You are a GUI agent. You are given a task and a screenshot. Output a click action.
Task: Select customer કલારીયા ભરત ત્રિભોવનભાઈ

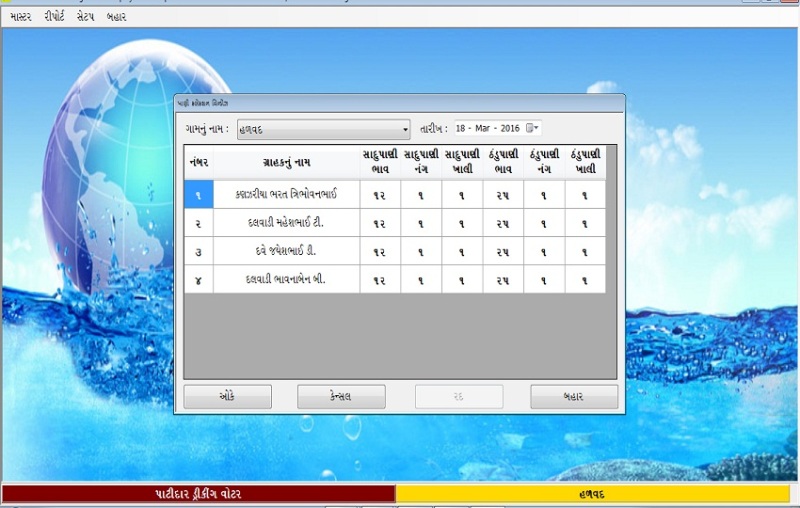pos(286,194)
